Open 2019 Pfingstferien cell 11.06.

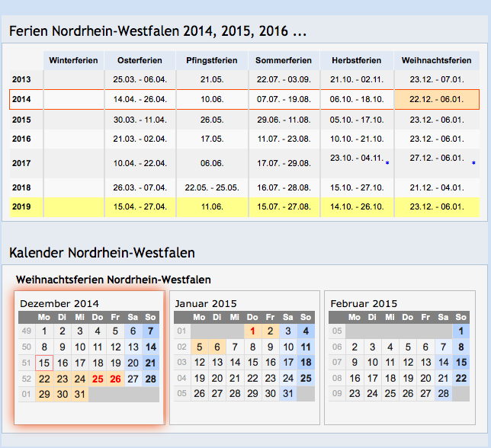coord(212,206)
